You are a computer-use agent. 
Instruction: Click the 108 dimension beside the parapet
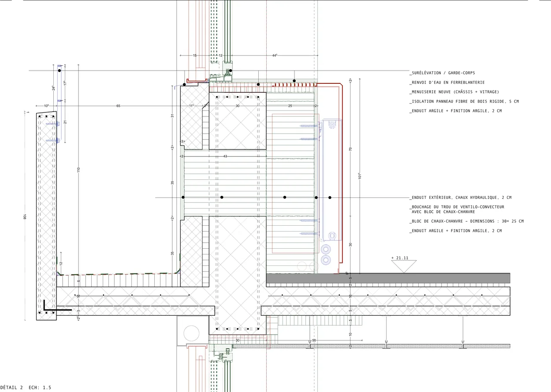(x=25, y=217)
